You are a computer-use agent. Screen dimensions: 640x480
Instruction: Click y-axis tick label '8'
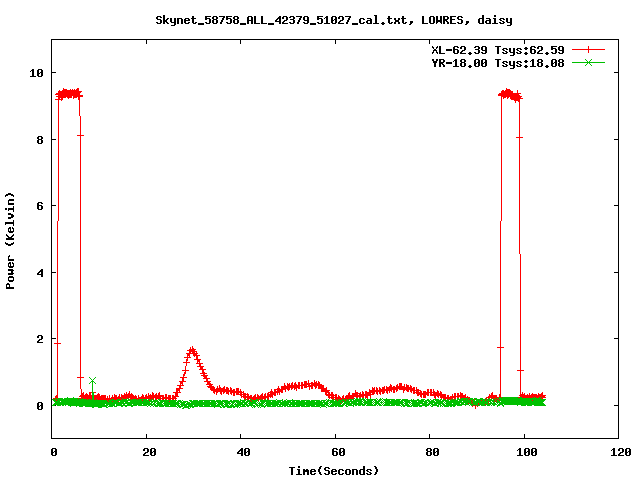[40, 140]
